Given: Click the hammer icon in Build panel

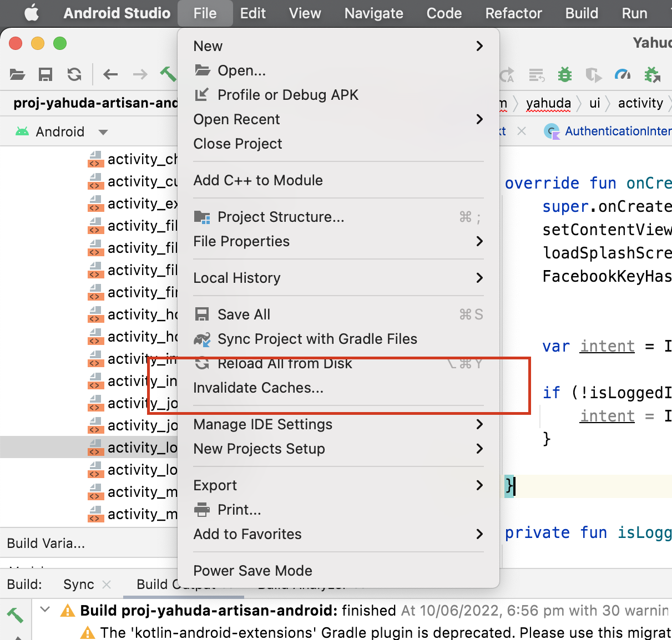Looking at the screenshot, I should 15,615.
